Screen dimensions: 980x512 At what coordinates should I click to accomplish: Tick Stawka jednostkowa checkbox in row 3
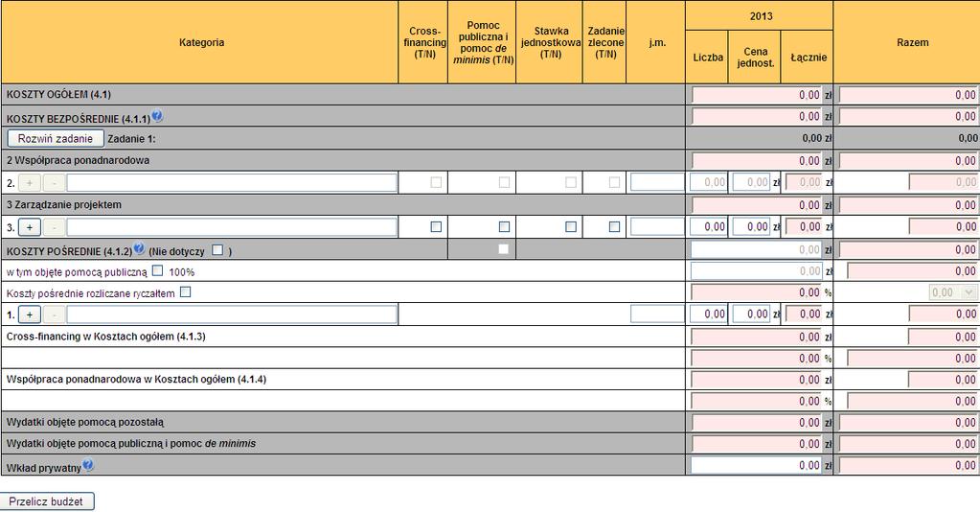571,226
